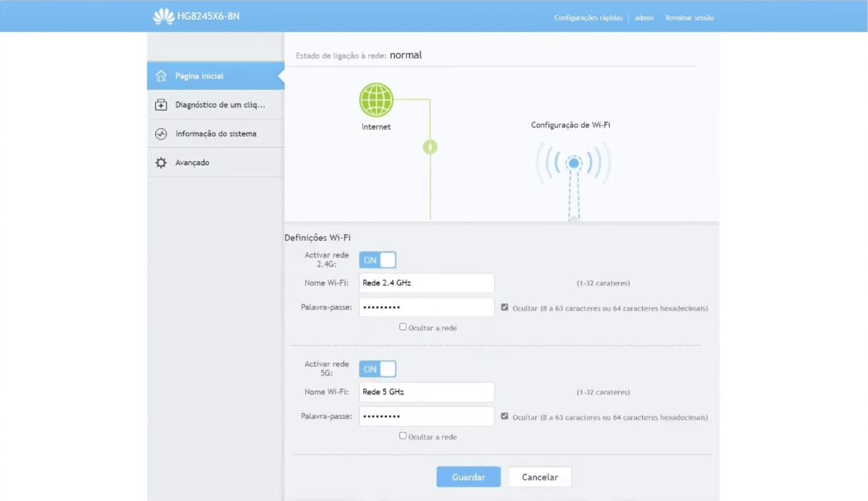The height and width of the screenshot is (501, 868).
Task: Click the first-aid diagnostic icon in the sidebar
Action: [x=161, y=105]
